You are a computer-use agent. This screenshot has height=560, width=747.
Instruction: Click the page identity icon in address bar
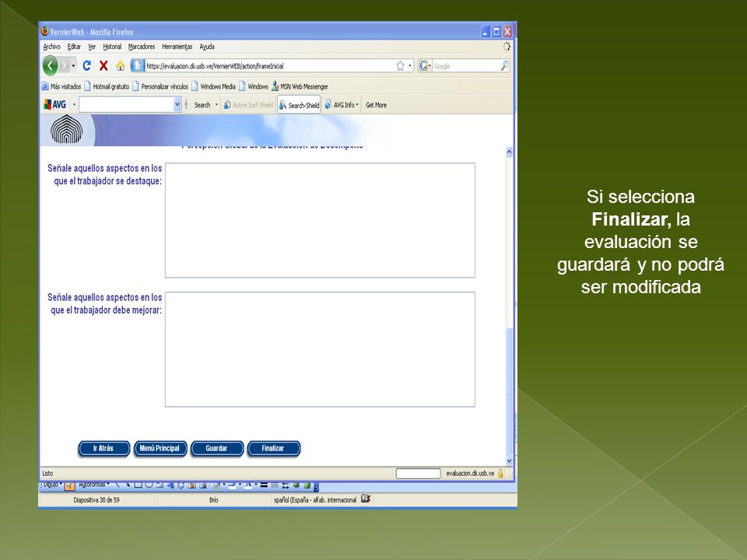pyautogui.click(x=137, y=65)
